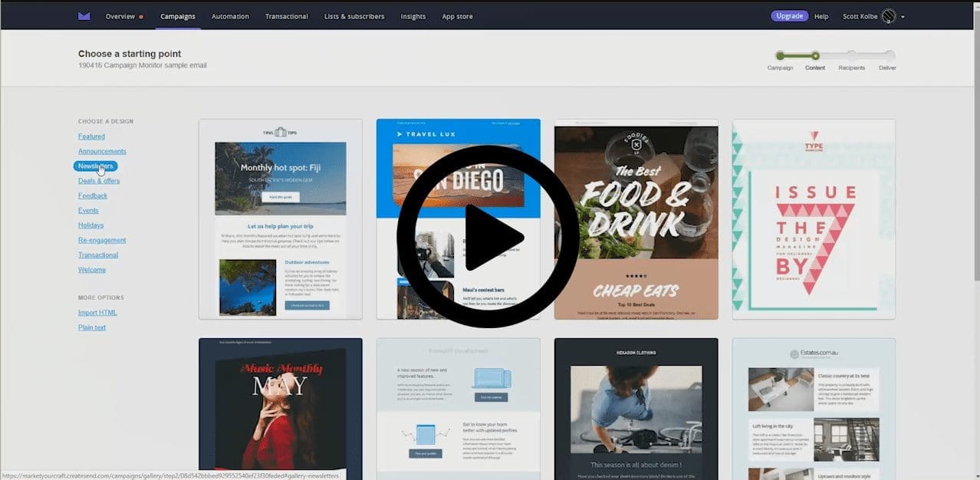The image size is (980, 480).
Task: Select the Monthly hot spot Fiji template
Action: [280, 219]
